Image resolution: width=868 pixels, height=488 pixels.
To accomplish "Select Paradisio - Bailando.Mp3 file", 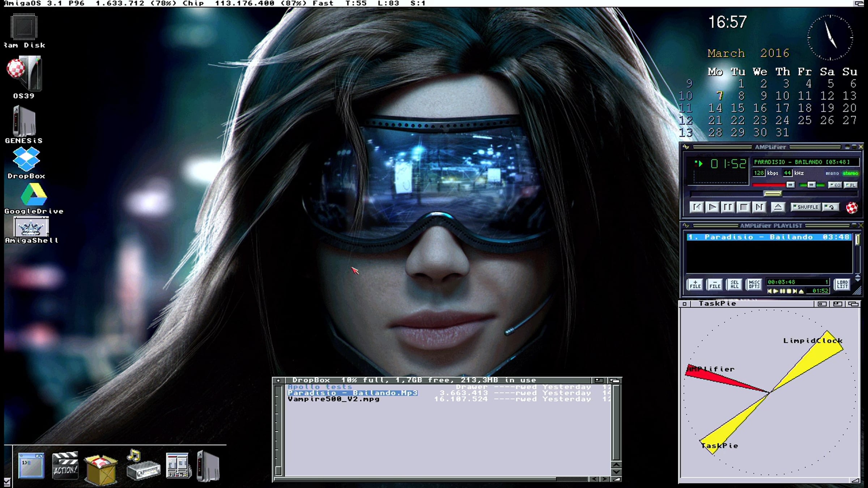I will 353,393.
